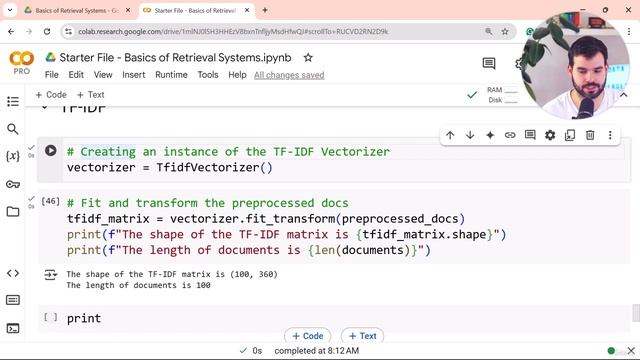This screenshot has height=360, width=640.
Task: Open cell editor settings gear
Action: (x=550, y=135)
